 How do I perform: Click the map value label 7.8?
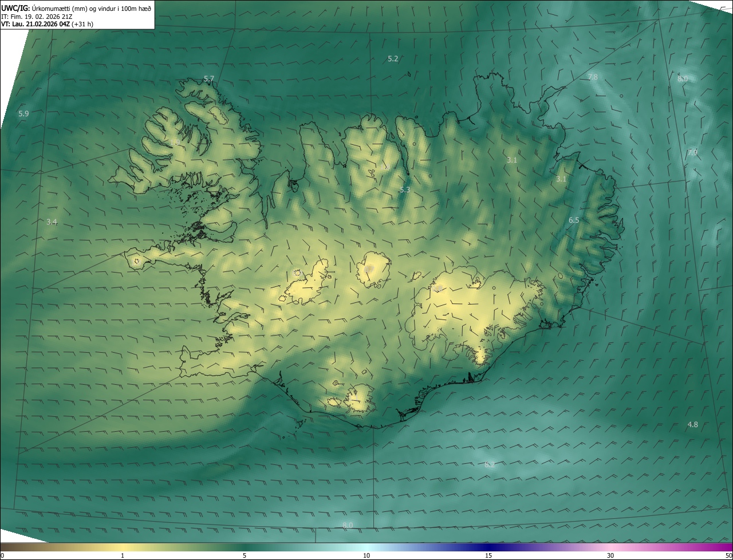(593, 77)
